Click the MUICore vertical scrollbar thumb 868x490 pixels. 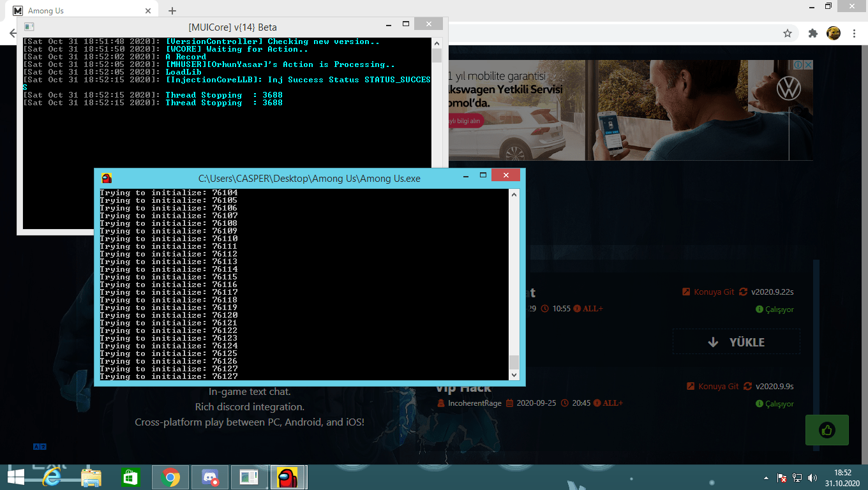[437, 56]
